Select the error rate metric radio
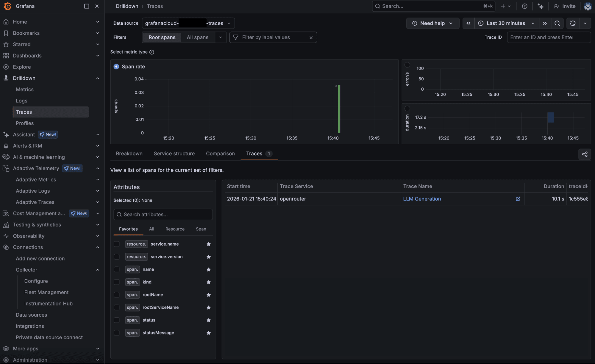This screenshot has width=595, height=364. point(407,65)
